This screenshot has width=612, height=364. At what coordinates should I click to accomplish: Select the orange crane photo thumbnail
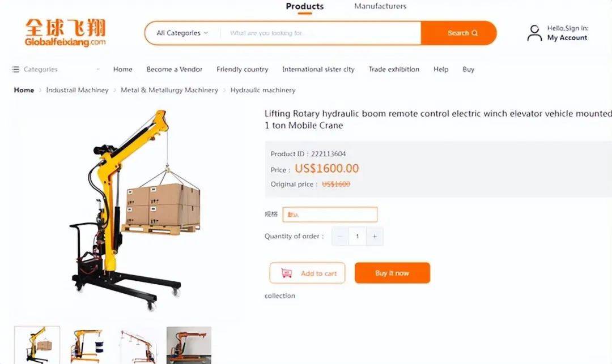[189, 345]
